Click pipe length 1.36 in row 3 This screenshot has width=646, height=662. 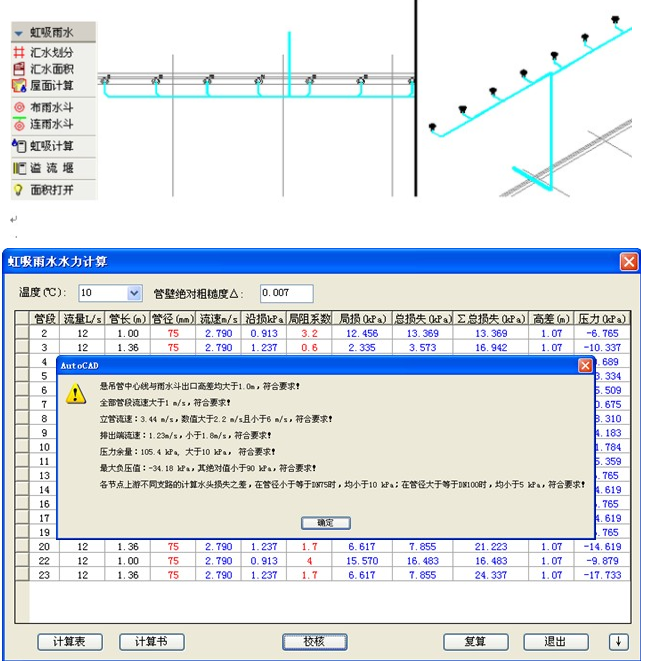(128, 347)
